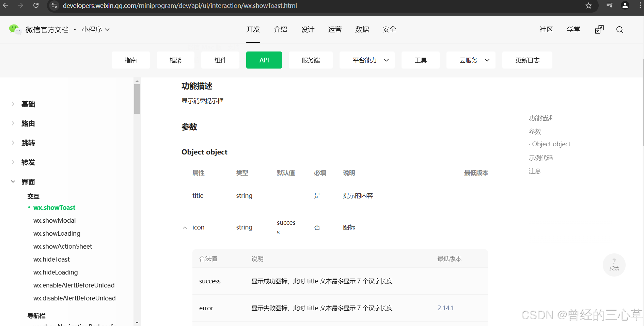Bookmark this page with the star icon
Image resolution: width=644 pixels, height=326 pixels.
(588, 5)
